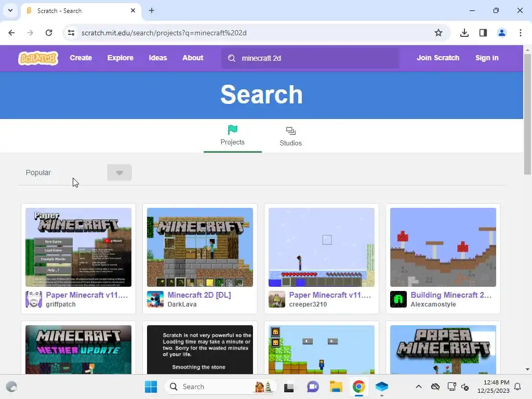Click Join Scratch

[438, 58]
